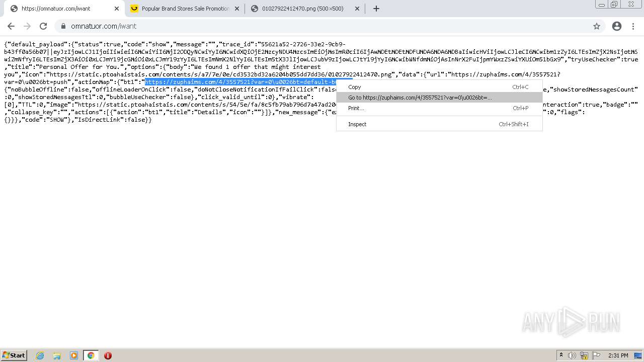Switch to the 01027922412470.png tab

pos(305,9)
